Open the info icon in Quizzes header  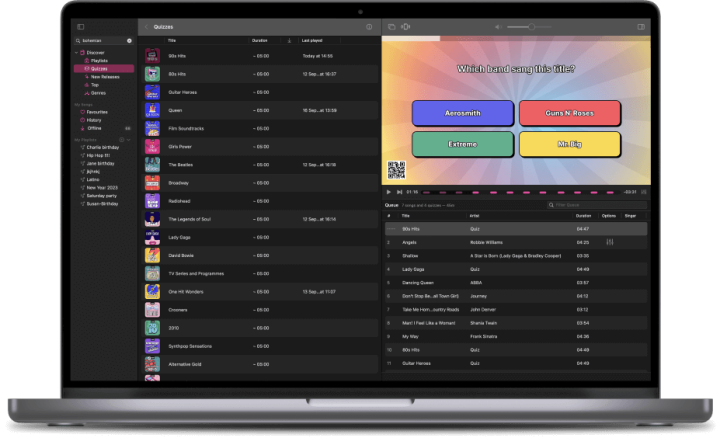(x=369, y=27)
